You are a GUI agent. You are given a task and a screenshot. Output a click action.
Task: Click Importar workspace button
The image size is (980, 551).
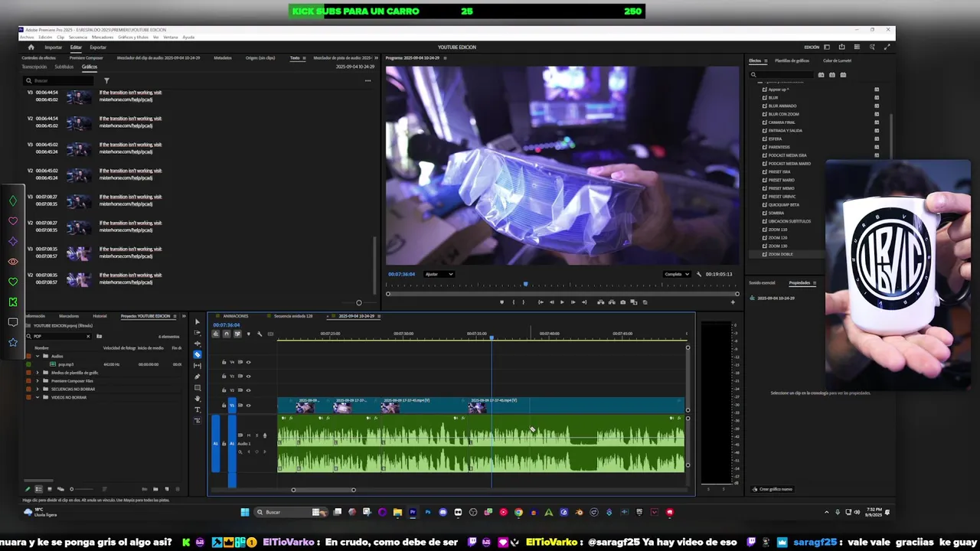pyautogui.click(x=53, y=47)
